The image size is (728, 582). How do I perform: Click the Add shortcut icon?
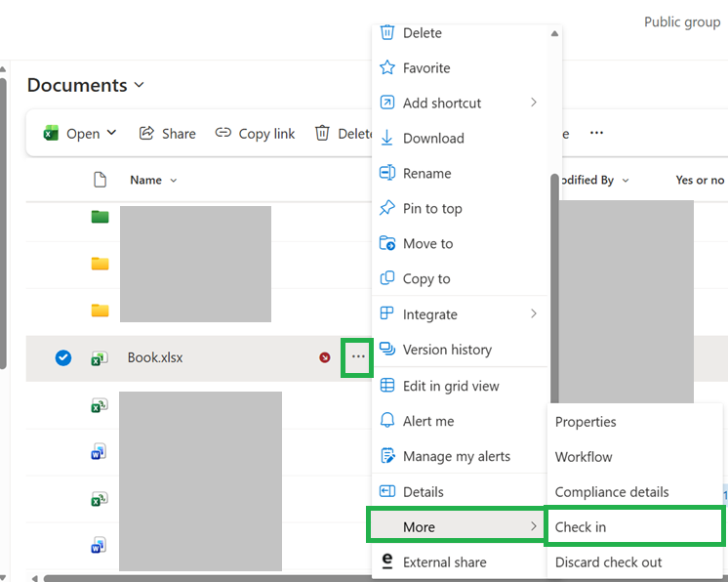coord(387,103)
